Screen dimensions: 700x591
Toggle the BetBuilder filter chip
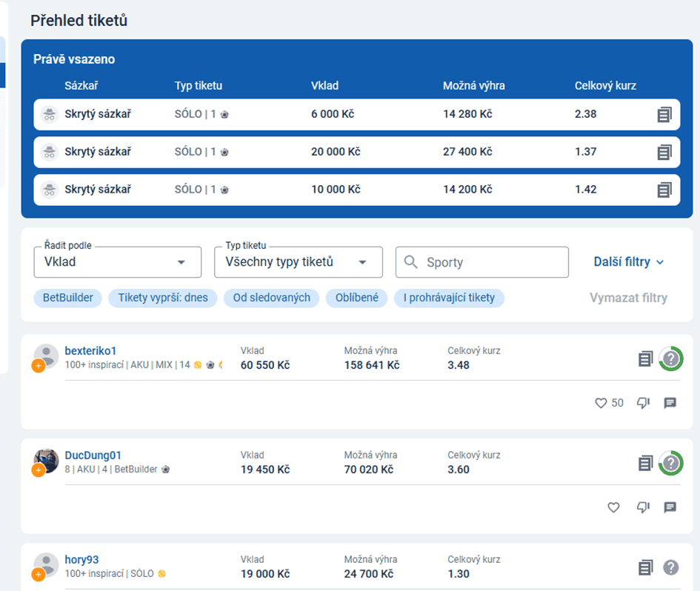[68, 298]
